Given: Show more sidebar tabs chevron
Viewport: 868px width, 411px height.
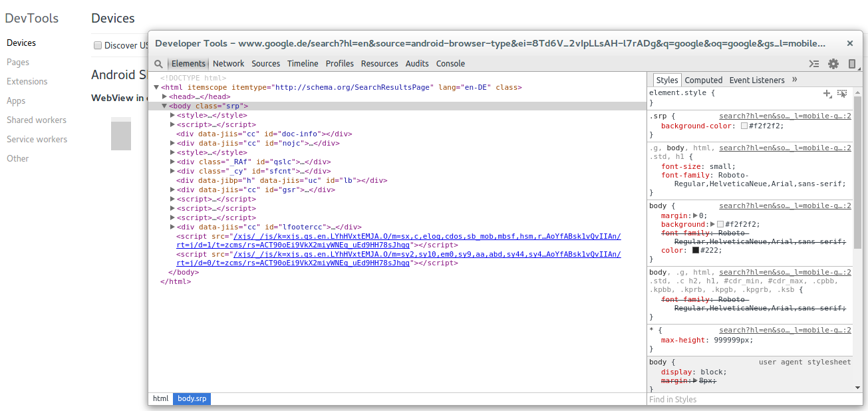Looking at the screenshot, I should click(794, 80).
